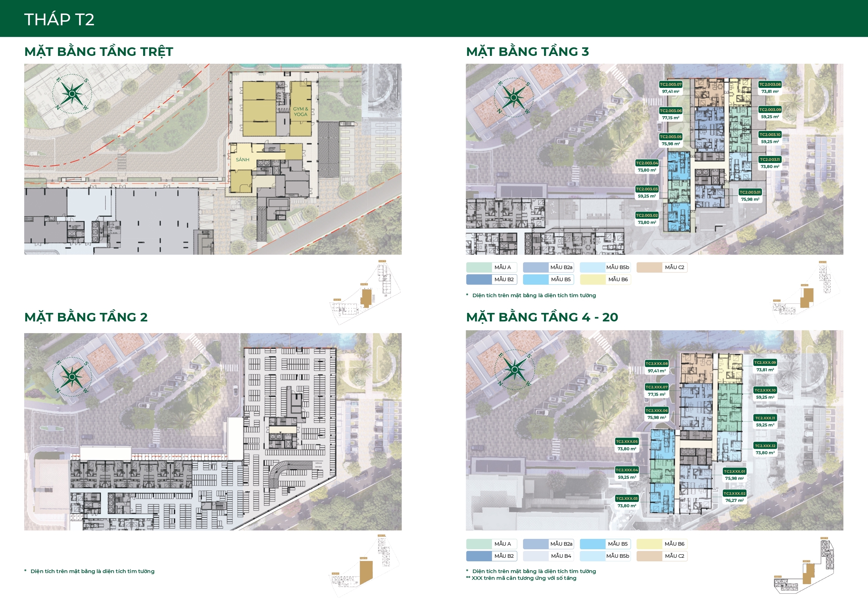Click the GYM & YOGA room label
Viewport: 868px width, 598px height.
click(x=300, y=112)
